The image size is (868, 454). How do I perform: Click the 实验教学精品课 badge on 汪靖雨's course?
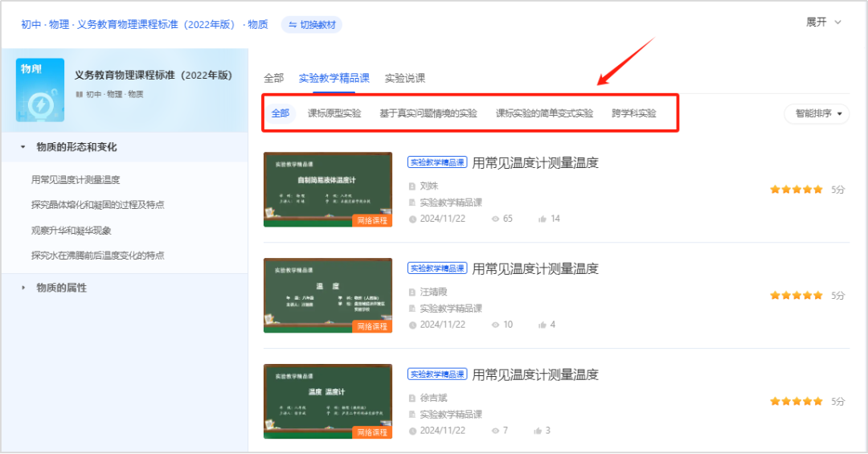437,268
